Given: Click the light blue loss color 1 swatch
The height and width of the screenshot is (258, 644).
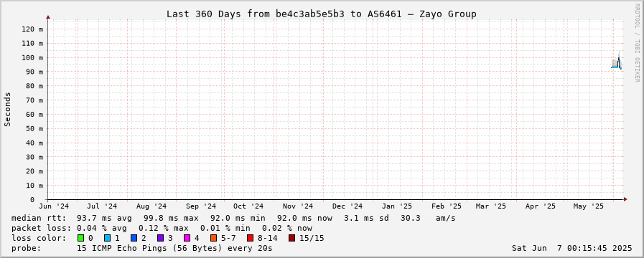Looking at the screenshot, I should click(107, 238).
